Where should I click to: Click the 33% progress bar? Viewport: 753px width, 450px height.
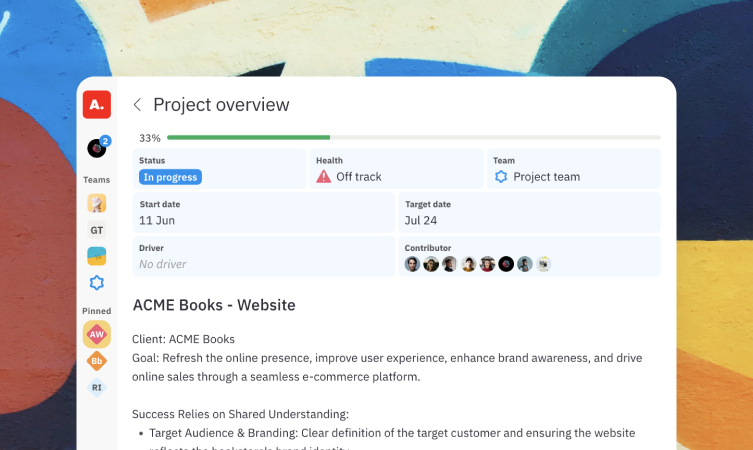pos(413,138)
